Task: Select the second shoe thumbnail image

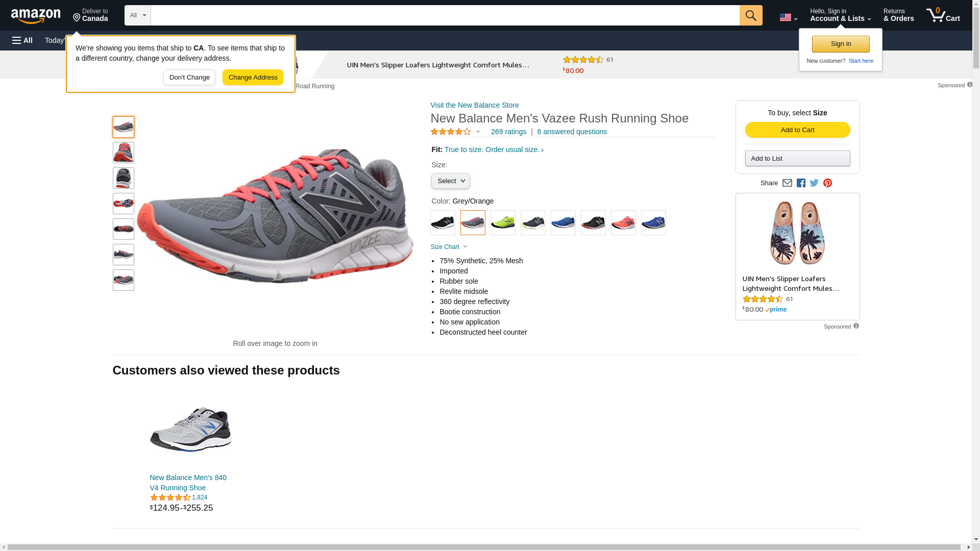Action: point(123,153)
